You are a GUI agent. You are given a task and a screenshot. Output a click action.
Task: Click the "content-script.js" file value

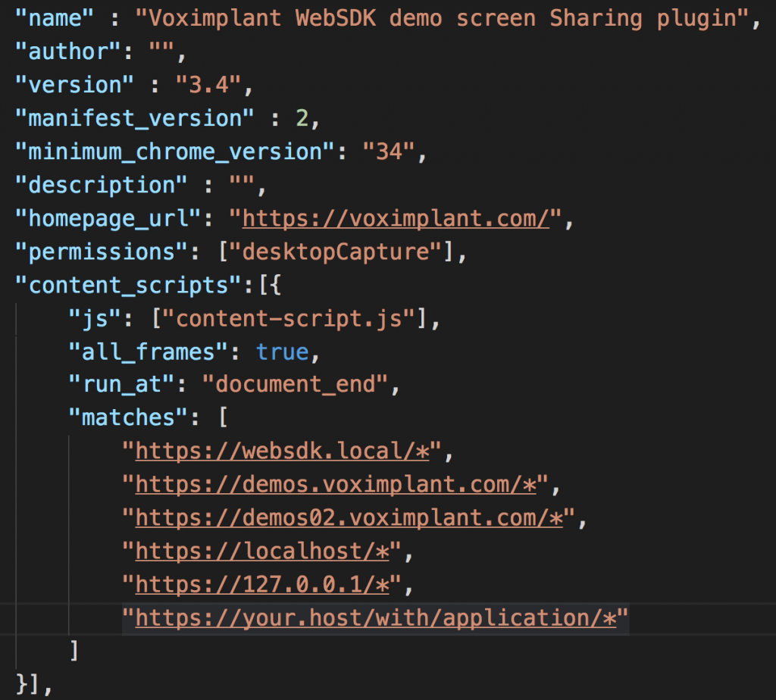(x=289, y=319)
